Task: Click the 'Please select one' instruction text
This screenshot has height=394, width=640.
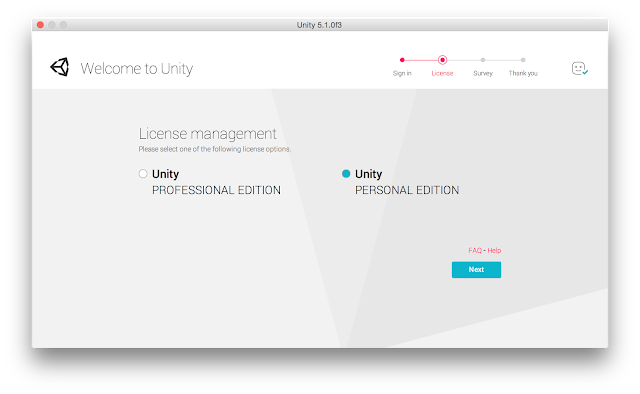Action: point(215,149)
